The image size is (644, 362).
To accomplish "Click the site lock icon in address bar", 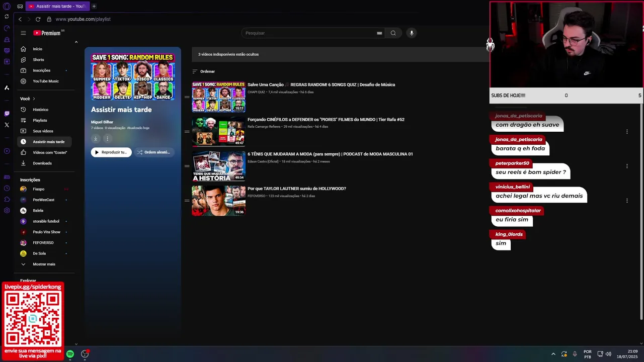I will coord(49,19).
